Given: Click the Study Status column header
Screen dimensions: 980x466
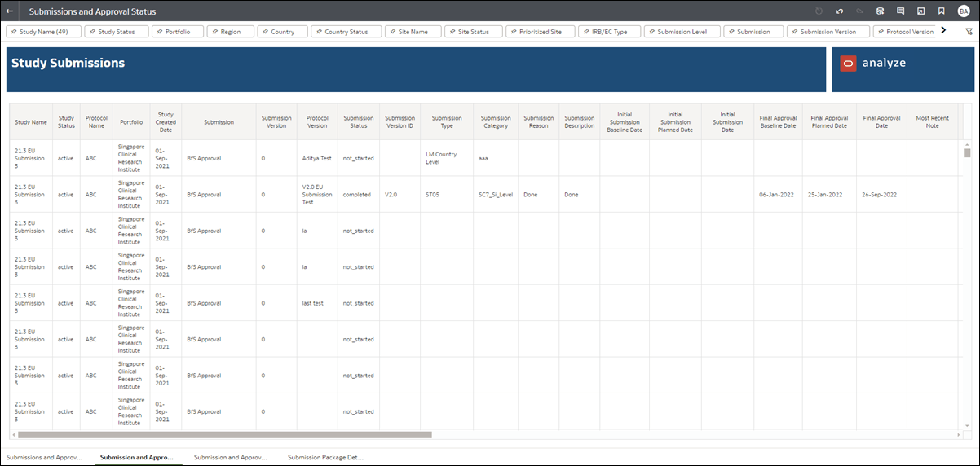Looking at the screenshot, I should [66, 122].
